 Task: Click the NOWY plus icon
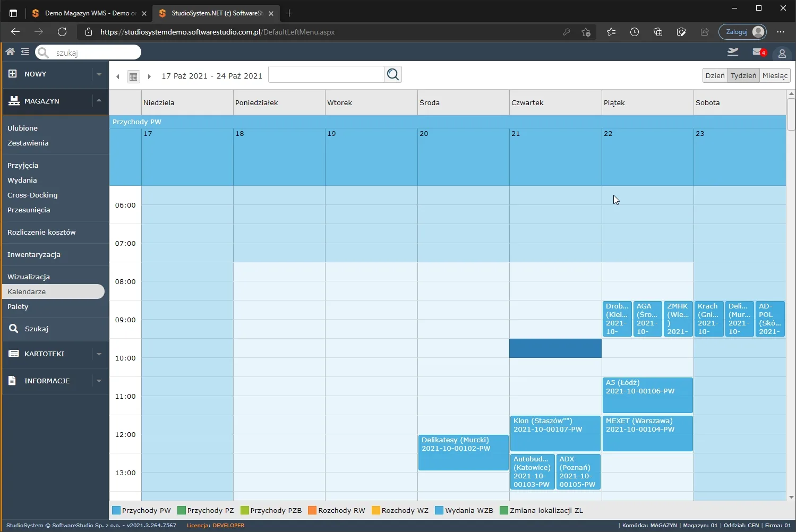(x=13, y=74)
